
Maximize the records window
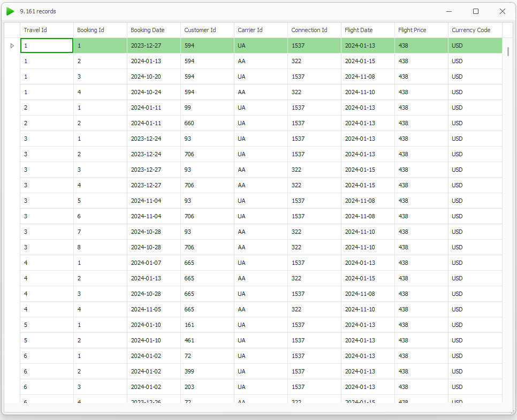click(475, 11)
